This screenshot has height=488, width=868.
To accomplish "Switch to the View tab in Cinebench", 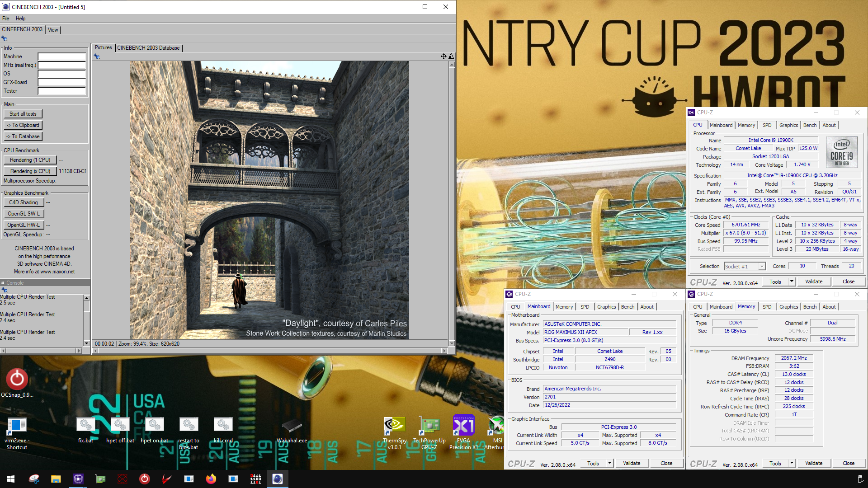I will coord(53,30).
